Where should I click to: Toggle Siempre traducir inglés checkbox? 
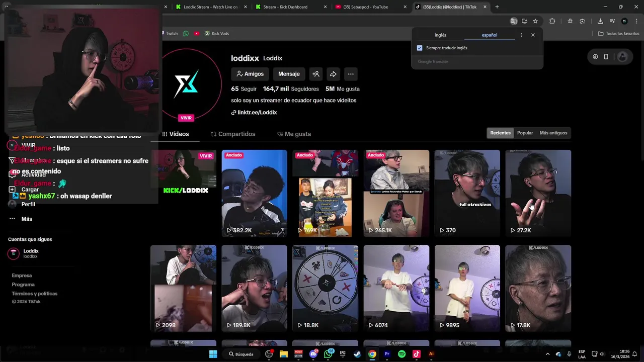click(x=420, y=48)
